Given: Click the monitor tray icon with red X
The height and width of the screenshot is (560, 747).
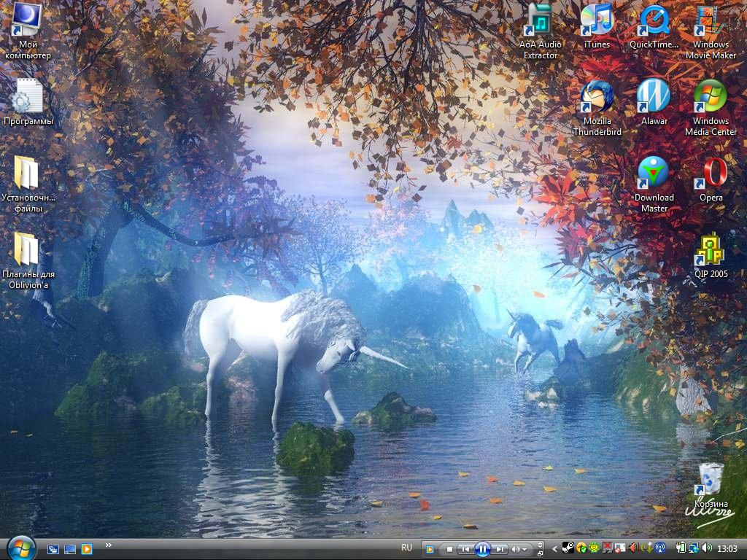Looking at the screenshot, I should [x=608, y=548].
